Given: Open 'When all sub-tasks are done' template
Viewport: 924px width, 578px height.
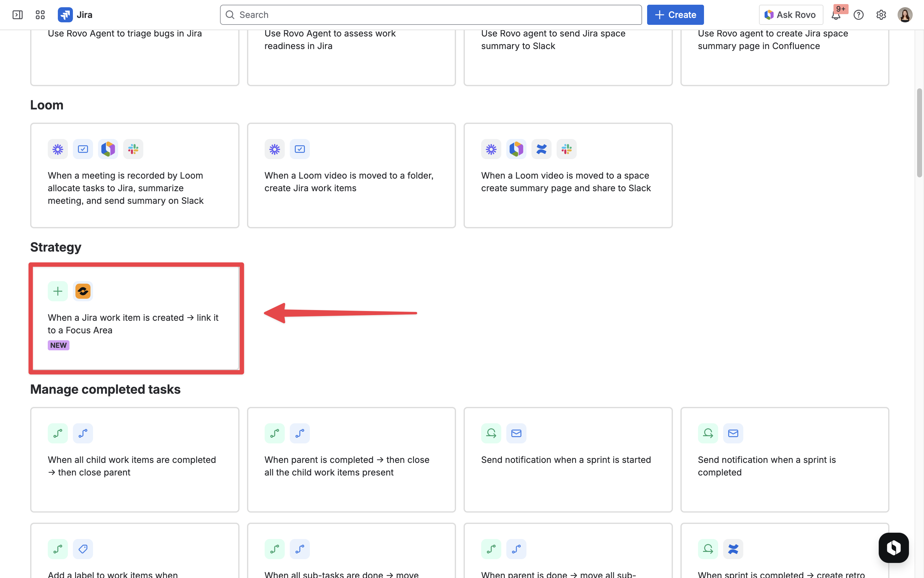Looking at the screenshot, I should [x=351, y=550].
